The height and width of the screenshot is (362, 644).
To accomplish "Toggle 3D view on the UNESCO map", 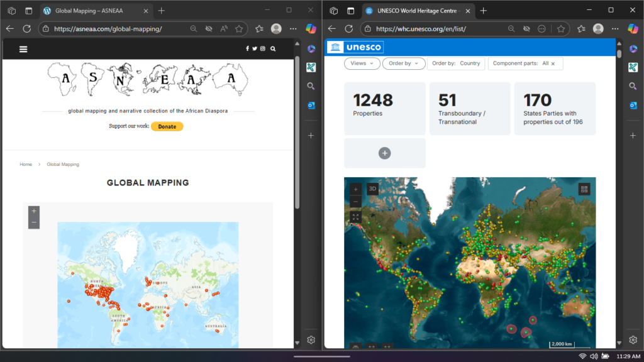I will click(x=372, y=189).
